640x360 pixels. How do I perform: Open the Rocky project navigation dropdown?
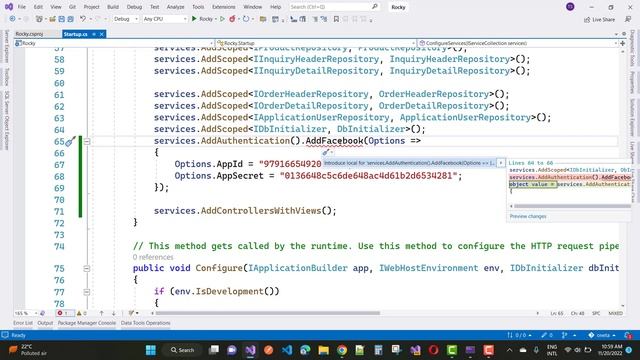(114, 43)
